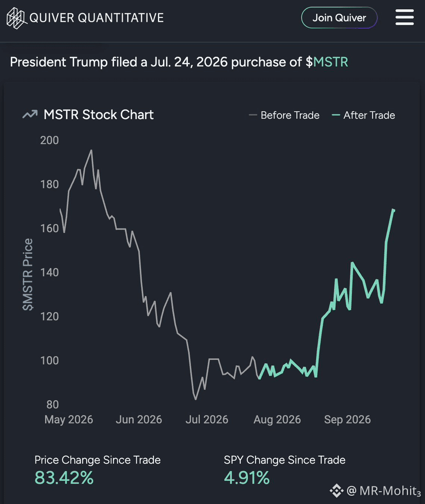425x504 pixels.
Task: Open the hamburger menu
Action: 404,17
